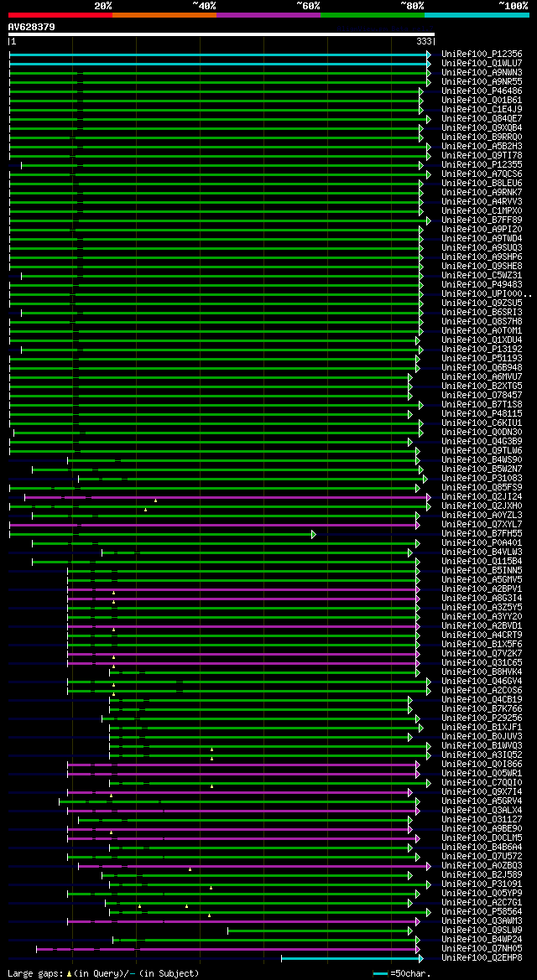
Task: Select the UniRef100_A9BE90 label
Action: (x=482, y=829)
